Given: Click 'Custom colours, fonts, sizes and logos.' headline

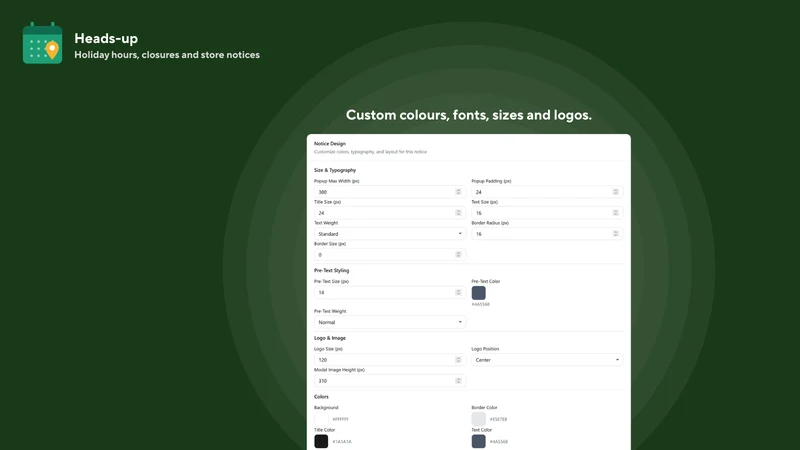Looking at the screenshot, I should [469, 115].
